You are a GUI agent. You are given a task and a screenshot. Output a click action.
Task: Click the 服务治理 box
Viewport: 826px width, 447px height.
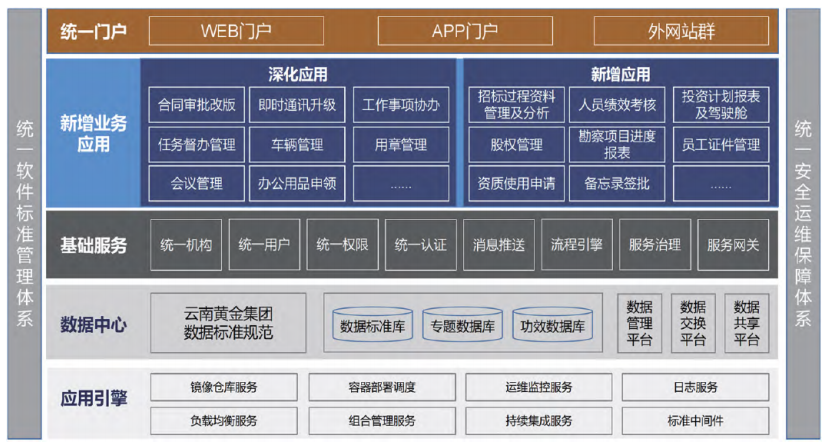click(655, 245)
